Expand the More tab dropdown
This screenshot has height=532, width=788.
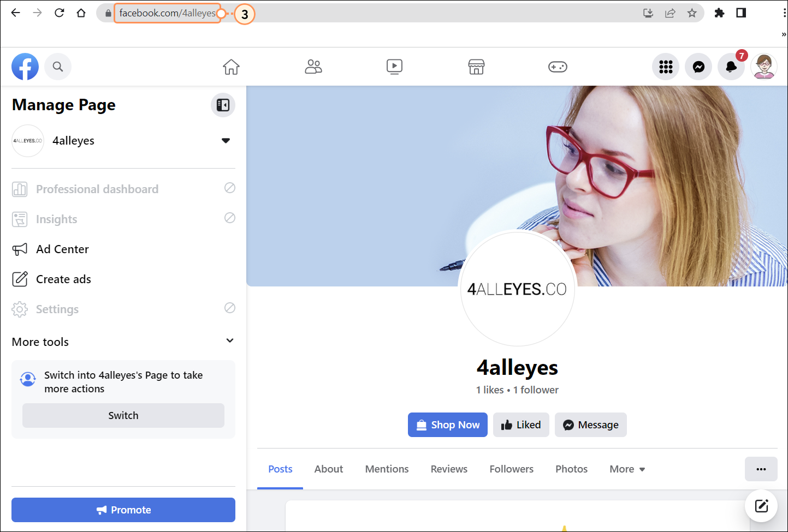(x=627, y=469)
